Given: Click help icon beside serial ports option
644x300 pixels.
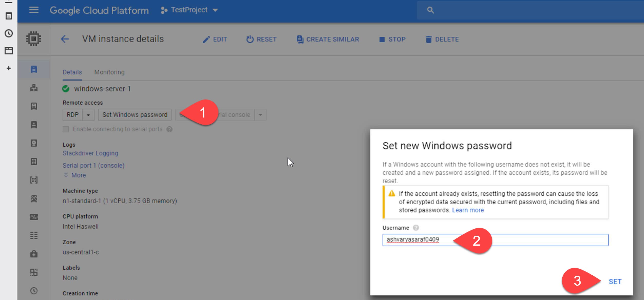Looking at the screenshot, I should [169, 129].
